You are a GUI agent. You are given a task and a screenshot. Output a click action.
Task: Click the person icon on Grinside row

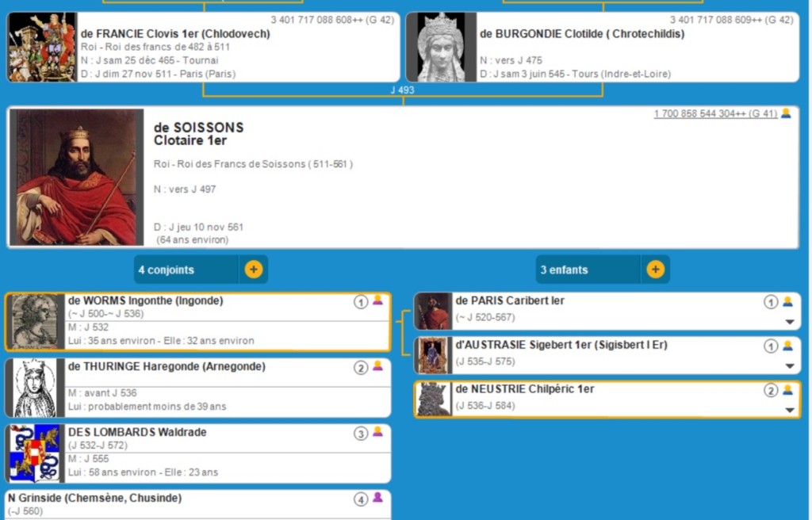(378, 499)
